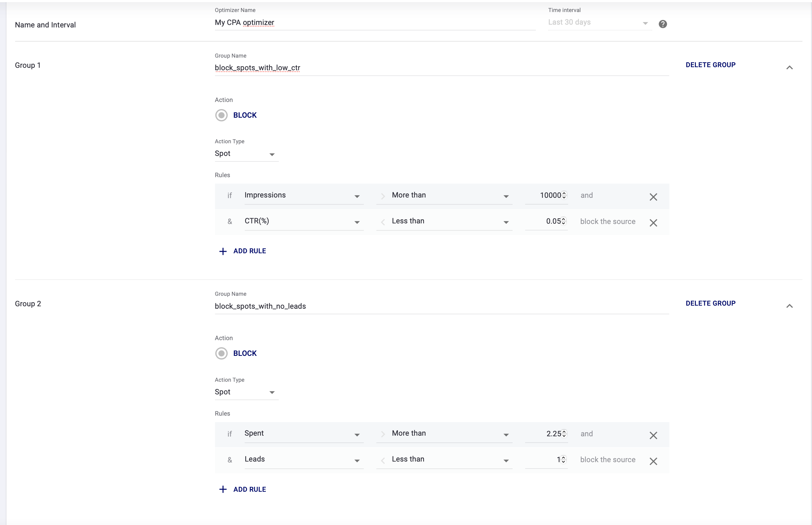Click ADD RULE in Group 2

point(242,490)
